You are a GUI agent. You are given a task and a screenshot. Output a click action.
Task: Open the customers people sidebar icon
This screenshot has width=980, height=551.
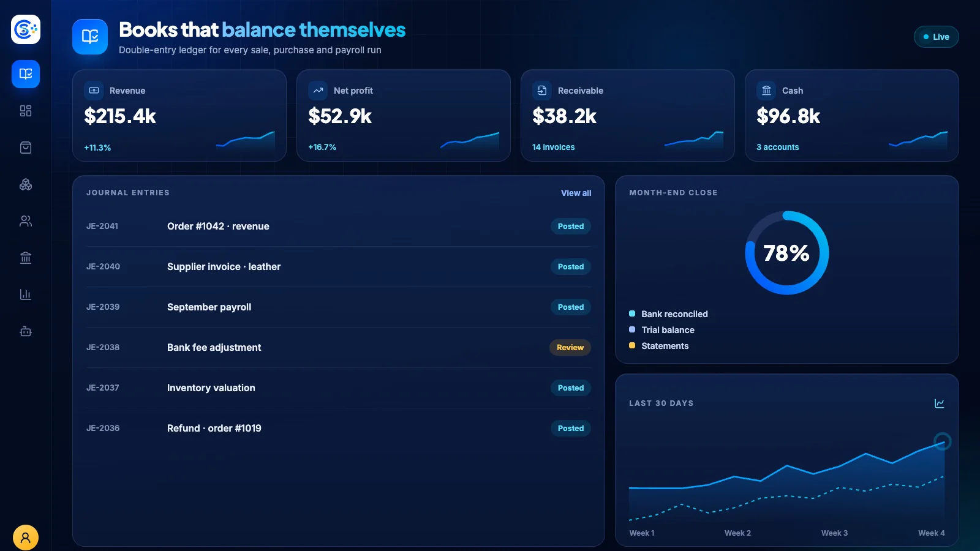click(x=26, y=221)
